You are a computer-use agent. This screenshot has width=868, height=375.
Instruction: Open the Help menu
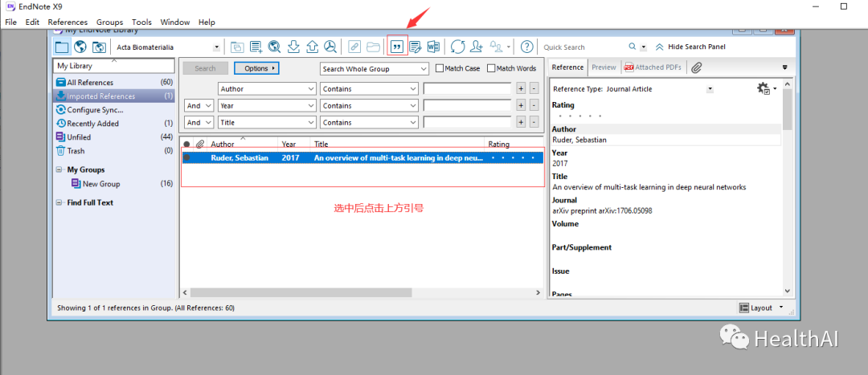207,22
